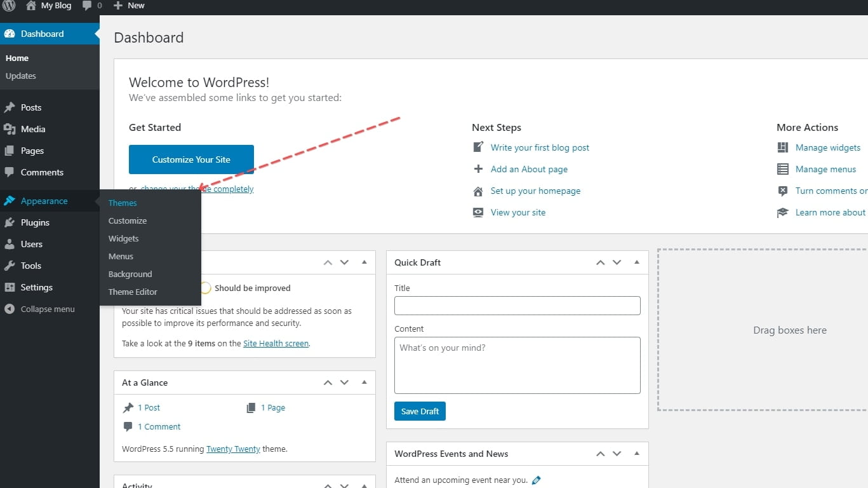Open the Manage widgets link
Screen dimensions: 868x488
[828, 147]
